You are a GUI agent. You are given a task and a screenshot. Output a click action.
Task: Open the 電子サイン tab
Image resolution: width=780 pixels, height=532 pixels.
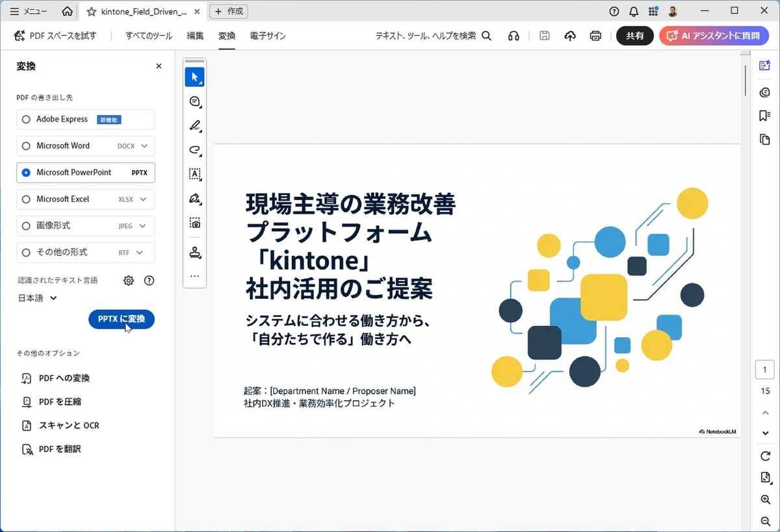coord(268,36)
